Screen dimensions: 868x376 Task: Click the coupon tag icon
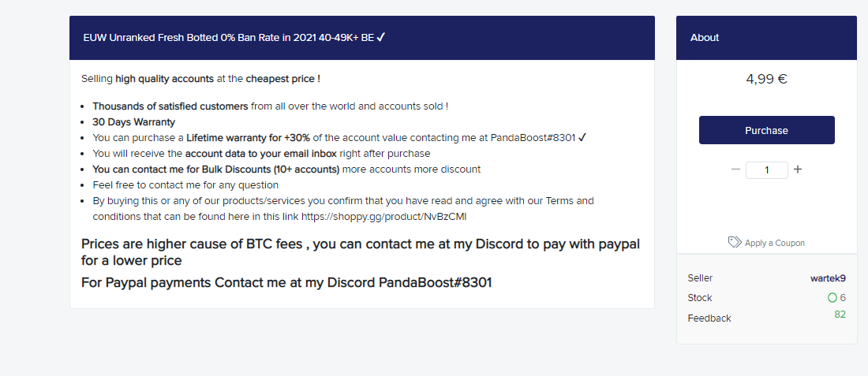pyautogui.click(x=735, y=242)
